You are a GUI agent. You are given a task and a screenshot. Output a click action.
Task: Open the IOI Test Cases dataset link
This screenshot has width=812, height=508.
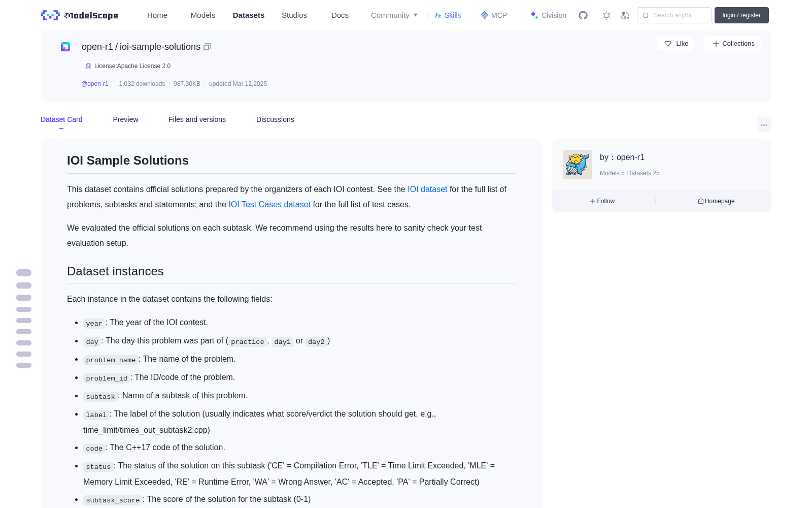[x=269, y=204]
